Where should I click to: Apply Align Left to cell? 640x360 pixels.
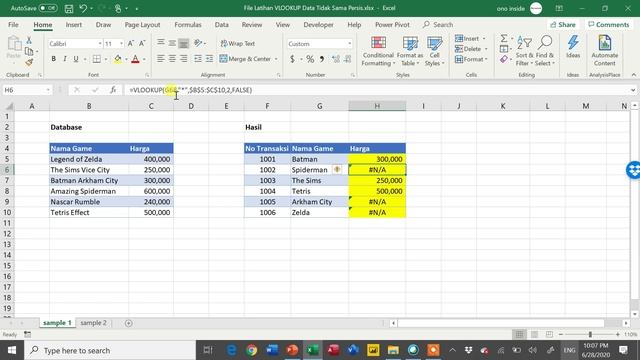161,59
